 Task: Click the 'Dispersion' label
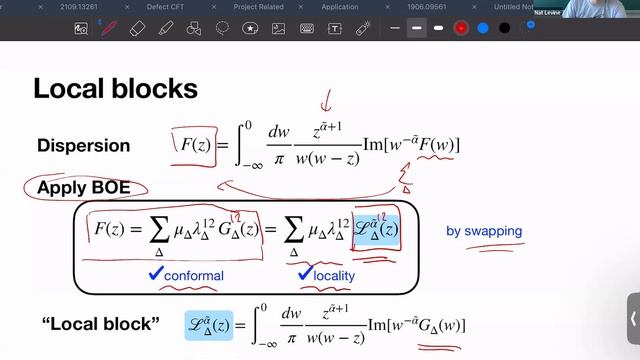(x=84, y=146)
